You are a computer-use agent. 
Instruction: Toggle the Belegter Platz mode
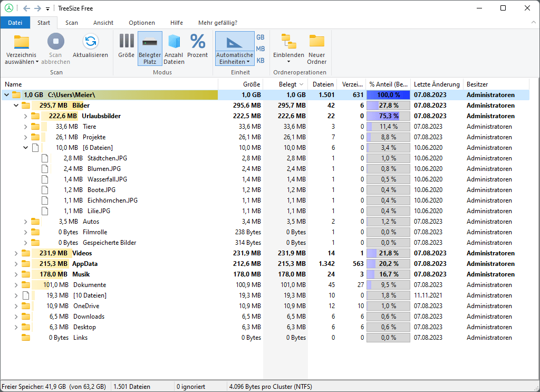150,48
